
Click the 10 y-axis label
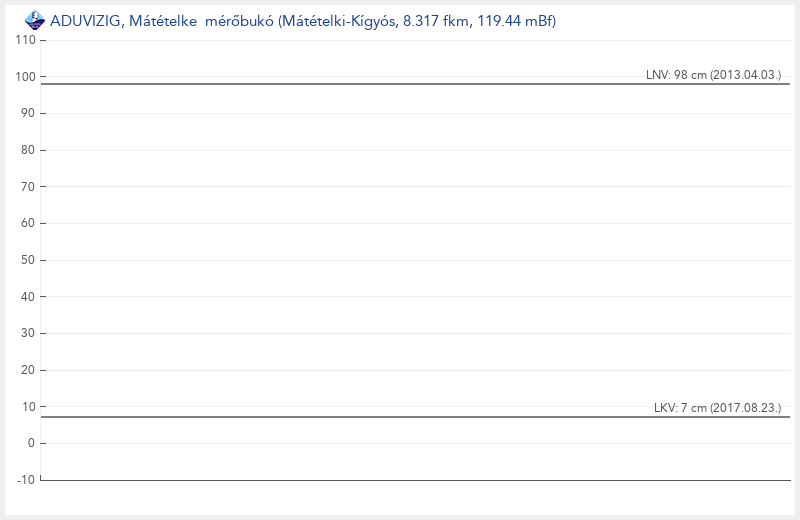tap(29, 407)
